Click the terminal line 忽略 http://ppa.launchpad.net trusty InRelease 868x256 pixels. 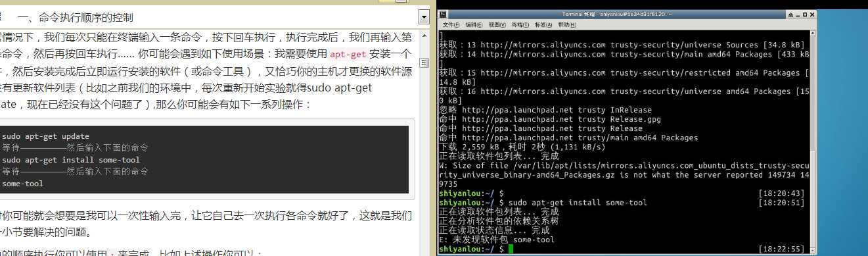pos(545,110)
